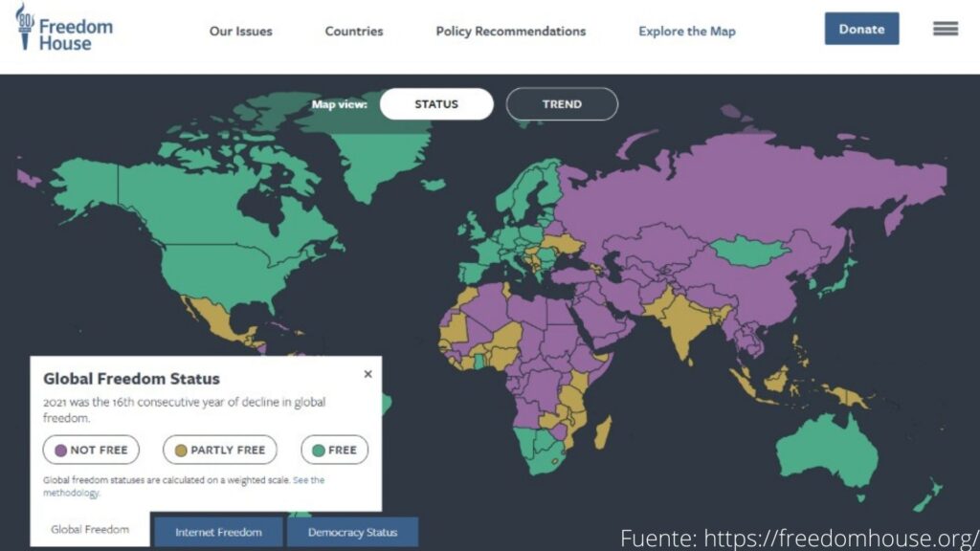Open See the methodology link

point(184,486)
